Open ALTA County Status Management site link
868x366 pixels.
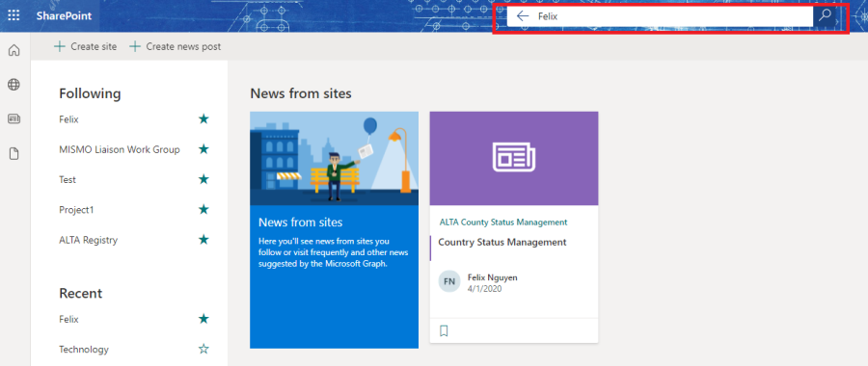click(503, 222)
